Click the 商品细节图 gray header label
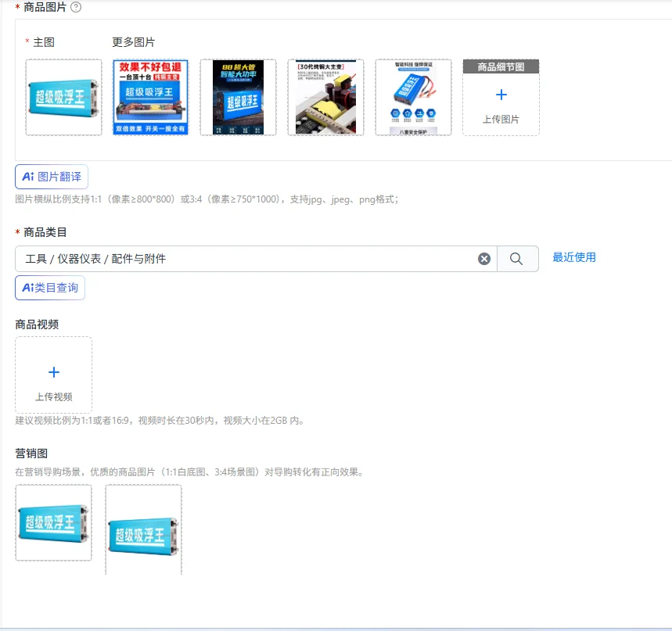 (x=501, y=66)
